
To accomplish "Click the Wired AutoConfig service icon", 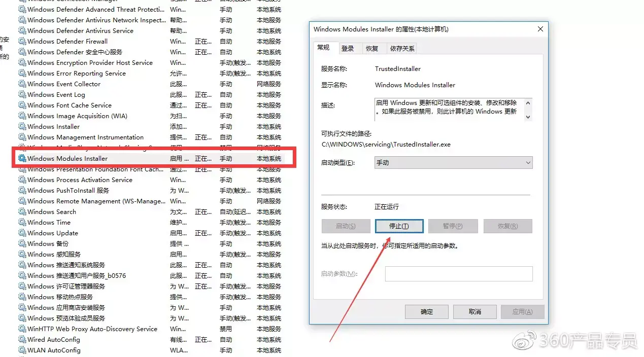I will pyautogui.click(x=22, y=340).
